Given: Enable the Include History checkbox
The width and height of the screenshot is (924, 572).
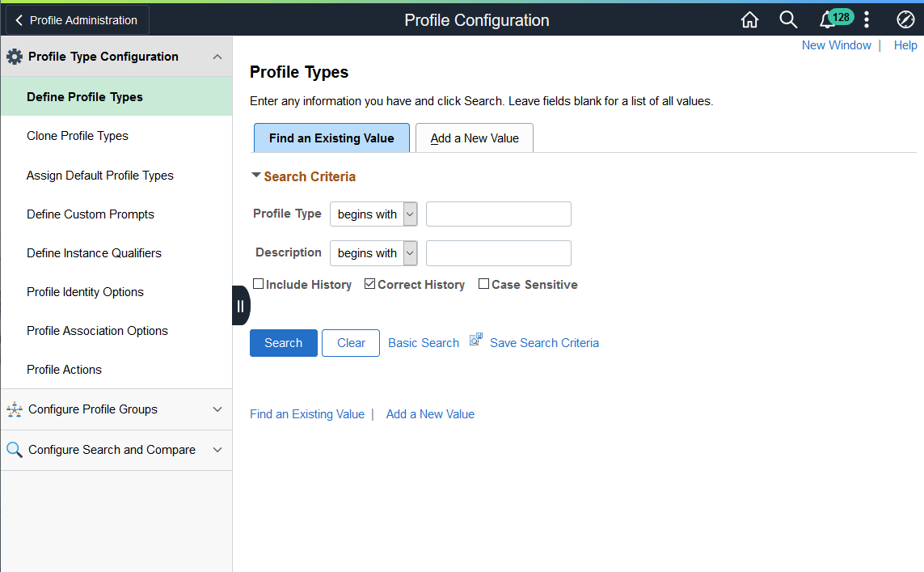Looking at the screenshot, I should coord(258,284).
